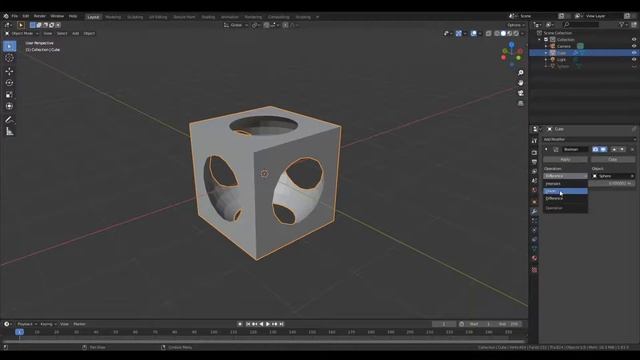
Task: Collapse the Boolean modifier panel
Action: click(x=546, y=149)
